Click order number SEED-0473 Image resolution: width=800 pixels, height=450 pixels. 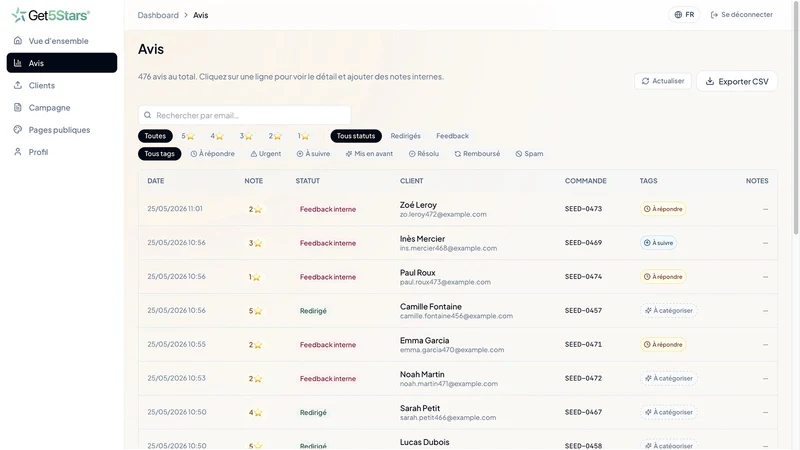583,209
